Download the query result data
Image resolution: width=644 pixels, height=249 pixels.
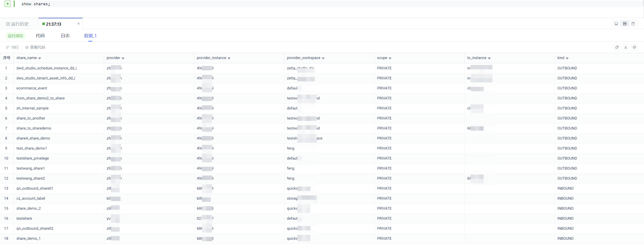pos(625,47)
